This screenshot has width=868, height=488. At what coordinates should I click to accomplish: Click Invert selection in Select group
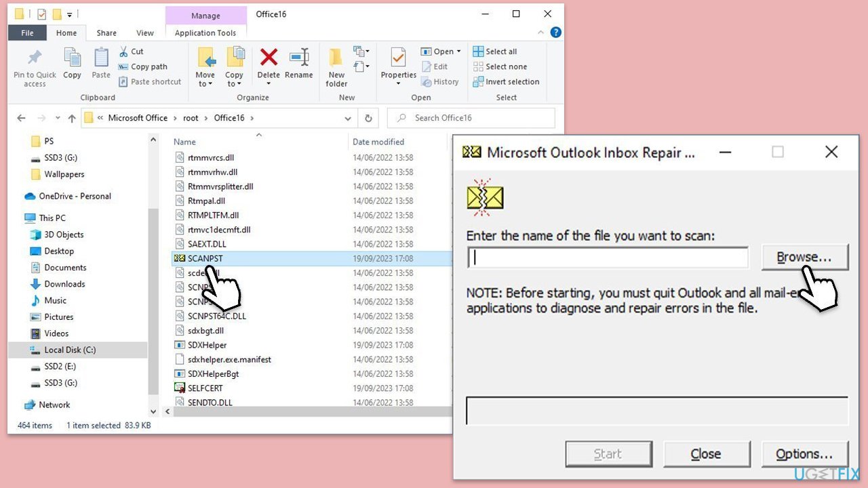(512, 81)
